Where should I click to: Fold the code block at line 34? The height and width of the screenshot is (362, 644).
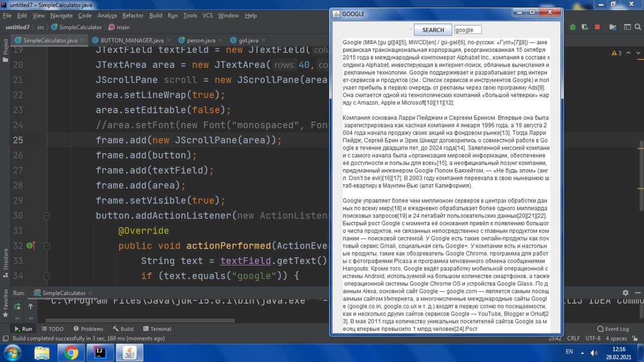46,276
